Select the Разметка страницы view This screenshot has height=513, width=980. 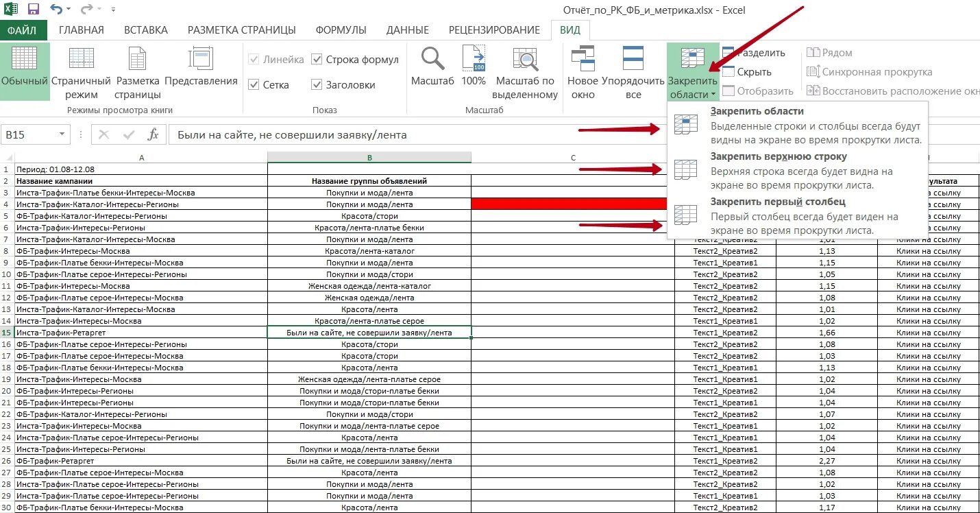[x=137, y=71]
